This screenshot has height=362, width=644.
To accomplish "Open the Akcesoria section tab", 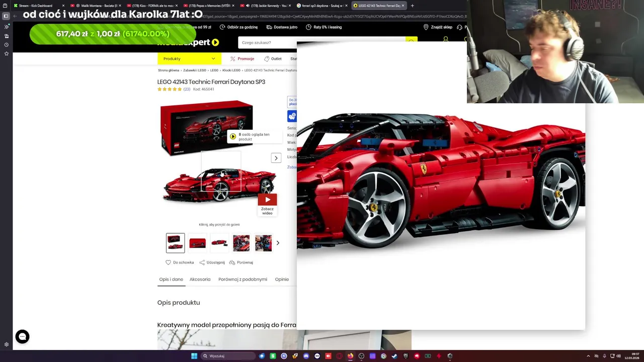I will point(200,280).
